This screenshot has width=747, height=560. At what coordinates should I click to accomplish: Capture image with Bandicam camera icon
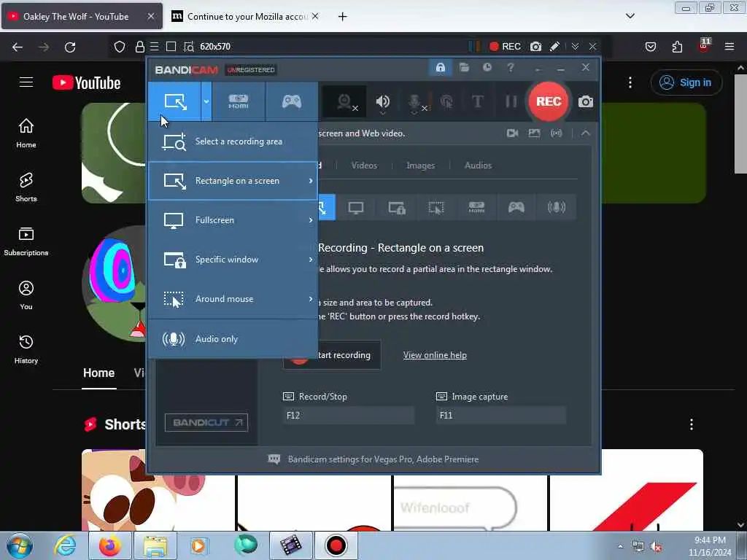586,101
